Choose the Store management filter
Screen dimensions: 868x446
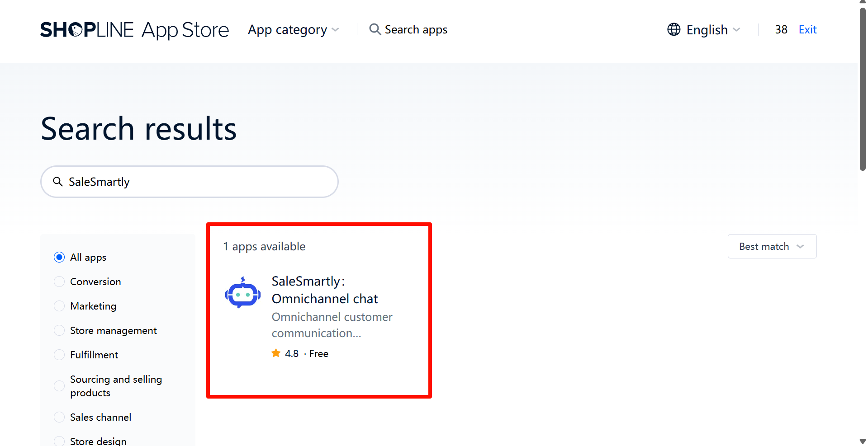click(x=59, y=330)
